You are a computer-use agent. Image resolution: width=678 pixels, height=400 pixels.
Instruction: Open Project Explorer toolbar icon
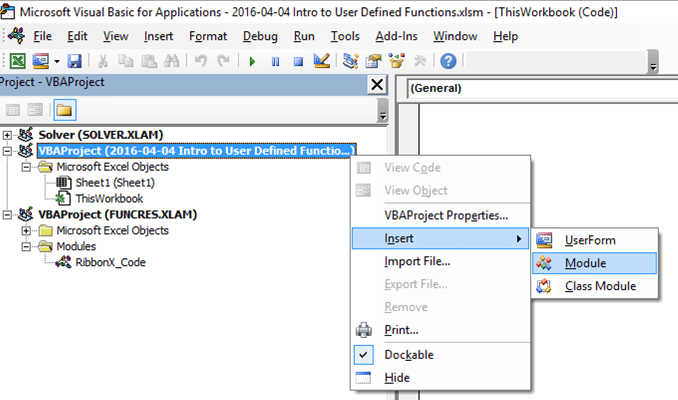coord(350,61)
